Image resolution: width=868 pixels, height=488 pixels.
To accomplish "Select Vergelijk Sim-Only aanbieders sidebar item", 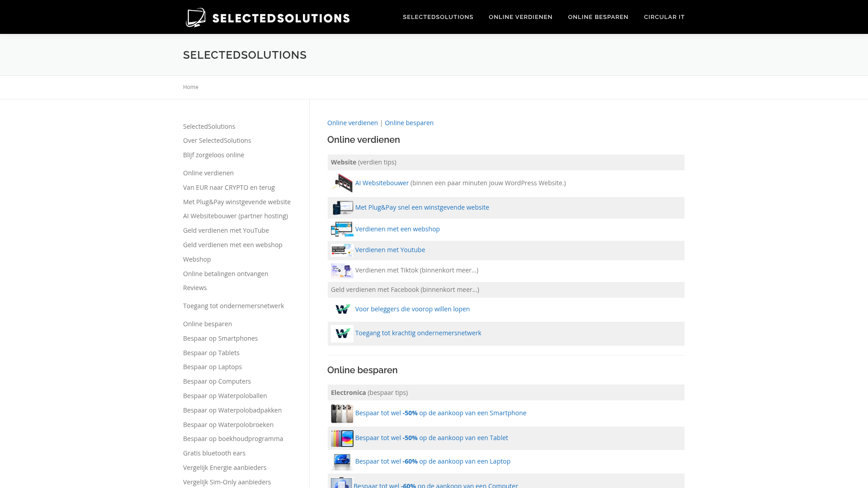I will (227, 482).
